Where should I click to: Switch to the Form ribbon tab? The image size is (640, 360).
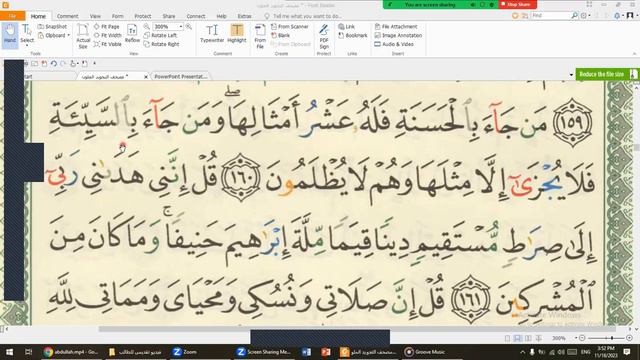pos(118,16)
